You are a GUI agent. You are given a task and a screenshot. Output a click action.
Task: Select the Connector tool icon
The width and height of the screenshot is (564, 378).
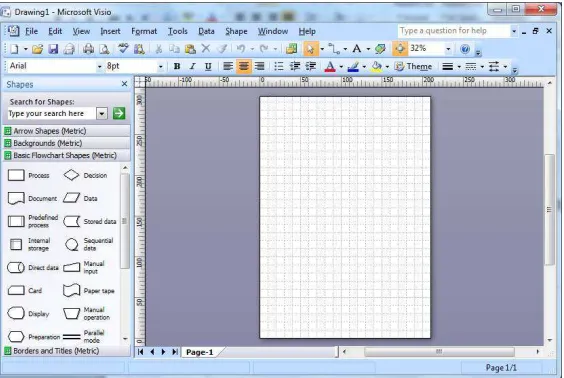334,49
